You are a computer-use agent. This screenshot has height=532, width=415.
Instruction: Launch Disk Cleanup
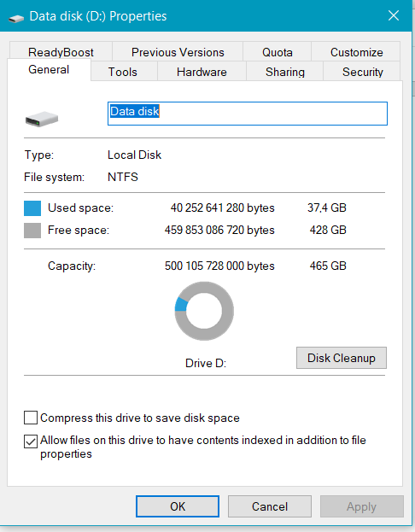342,358
